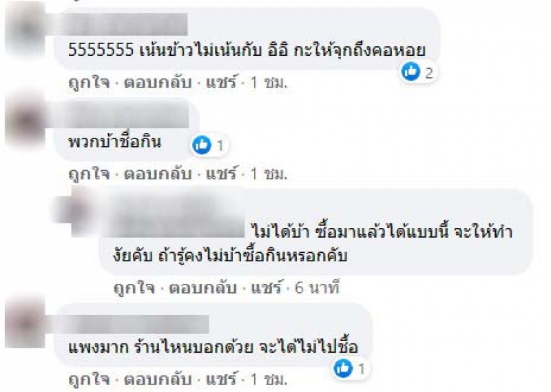Click ตอบกลับ under the แพงมาก comment

click(158, 380)
